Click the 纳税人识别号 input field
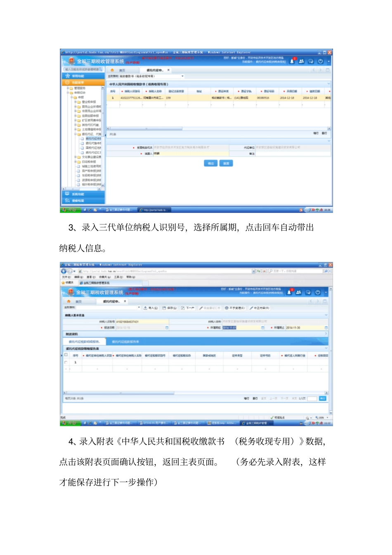392x555 pixels. click(142, 321)
